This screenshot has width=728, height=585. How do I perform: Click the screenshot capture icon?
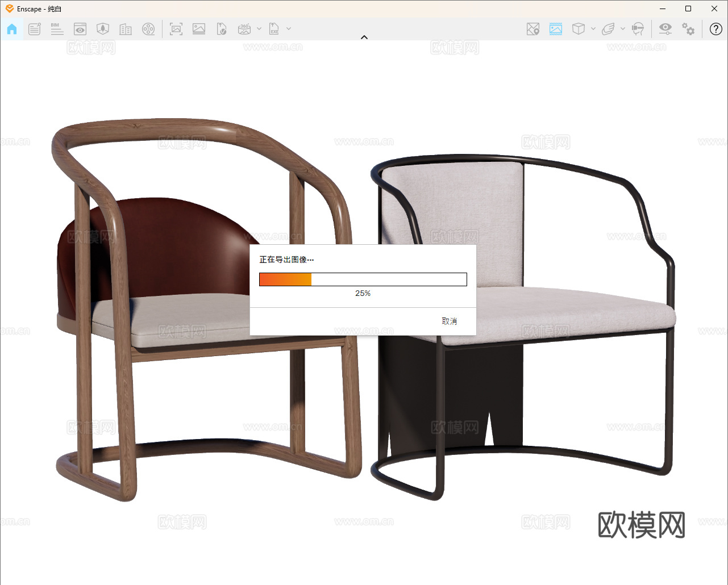176,29
